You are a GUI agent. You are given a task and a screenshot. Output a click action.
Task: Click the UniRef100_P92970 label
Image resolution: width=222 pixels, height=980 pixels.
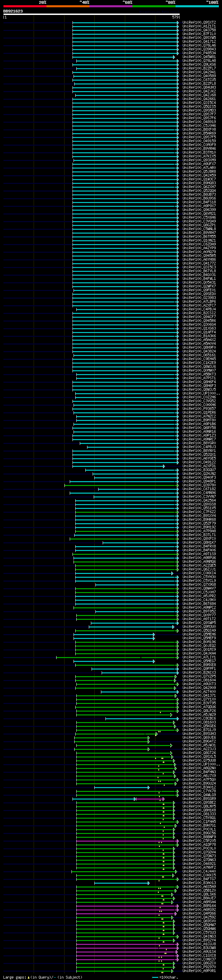point(199,967)
